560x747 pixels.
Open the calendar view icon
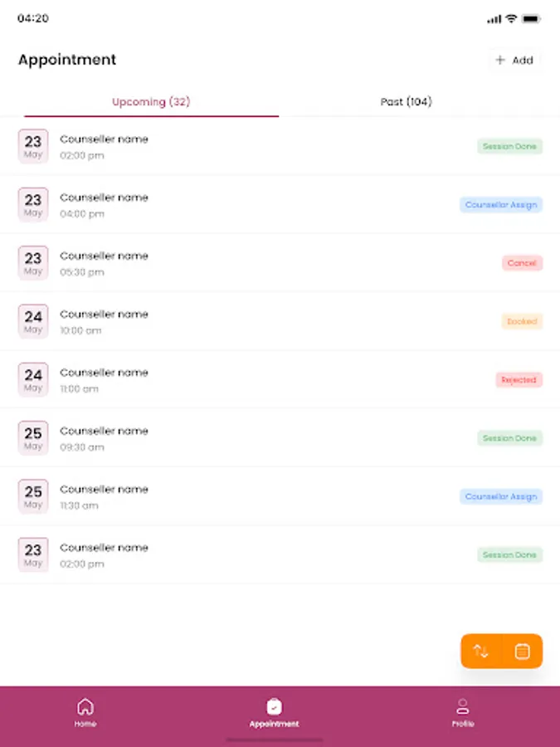523,652
